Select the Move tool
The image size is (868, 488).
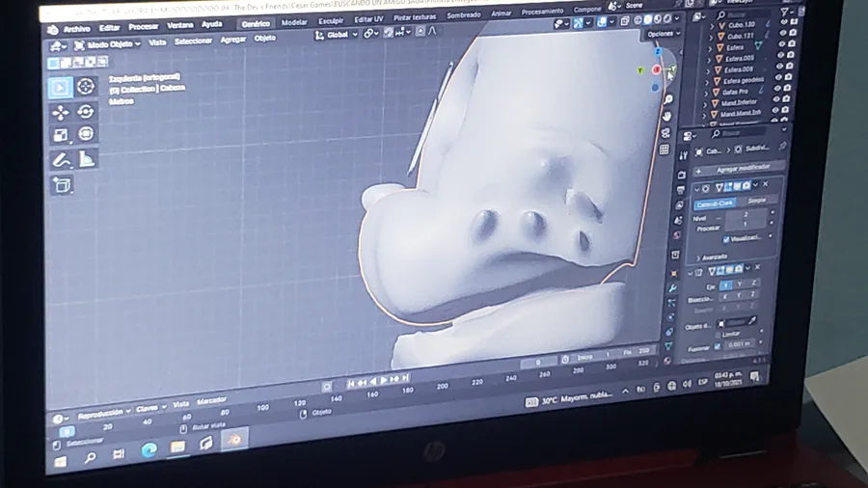61,113
